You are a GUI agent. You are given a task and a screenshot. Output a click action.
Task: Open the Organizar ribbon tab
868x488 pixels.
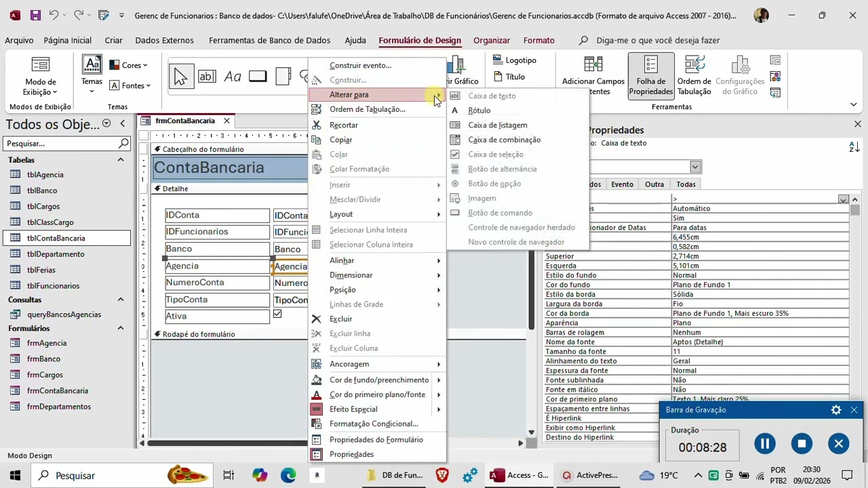(492, 41)
